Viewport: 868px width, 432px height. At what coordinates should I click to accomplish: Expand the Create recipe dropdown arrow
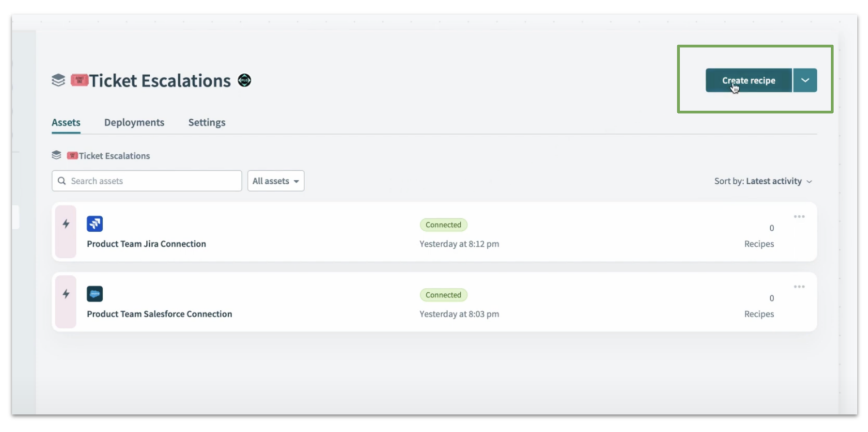click(805, 80)
